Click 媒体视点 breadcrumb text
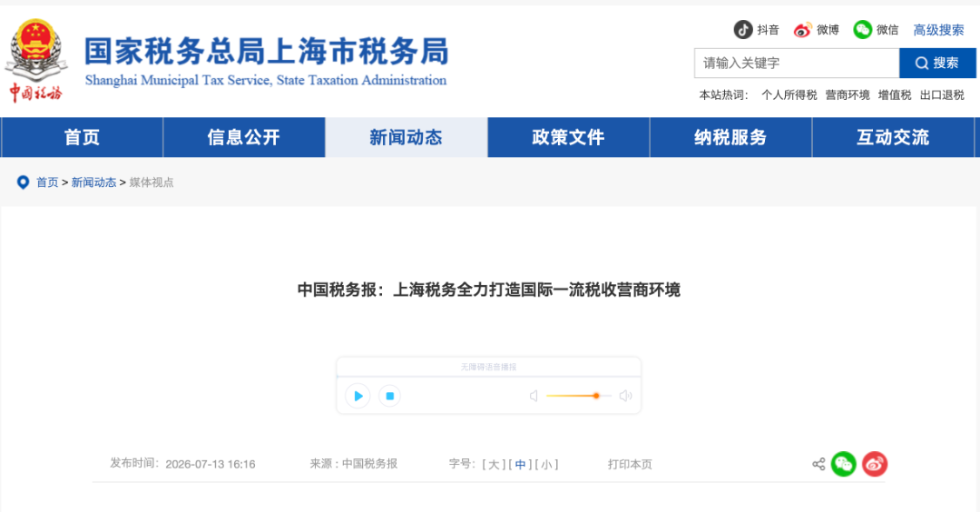 coord(152,182)
